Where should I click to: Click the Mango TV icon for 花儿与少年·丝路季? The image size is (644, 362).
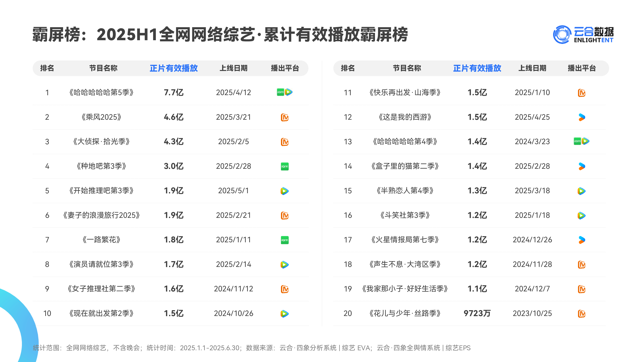pyautogui.click(x=582, y=314)
